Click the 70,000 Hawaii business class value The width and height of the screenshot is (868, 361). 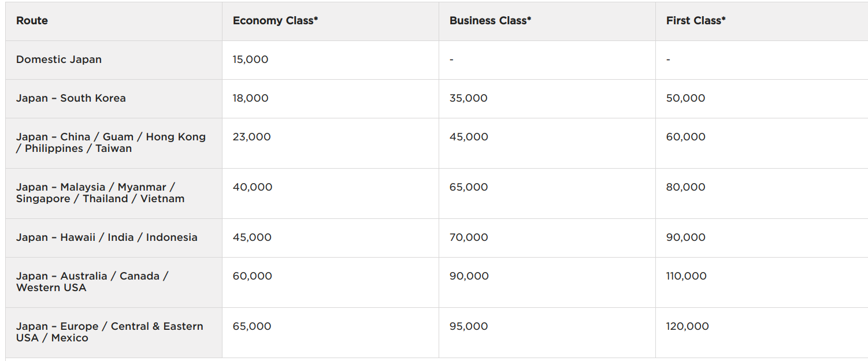coord(468,237)
